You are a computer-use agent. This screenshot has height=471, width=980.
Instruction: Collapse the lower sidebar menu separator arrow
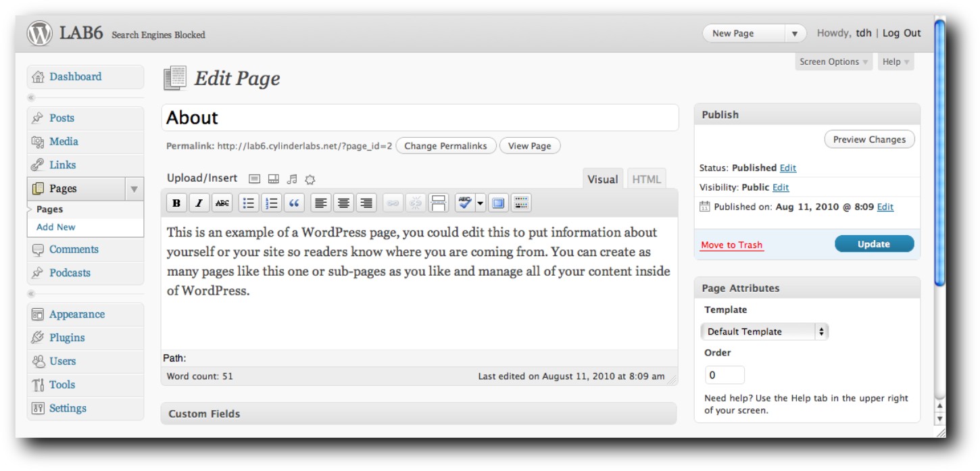point(30,294)
